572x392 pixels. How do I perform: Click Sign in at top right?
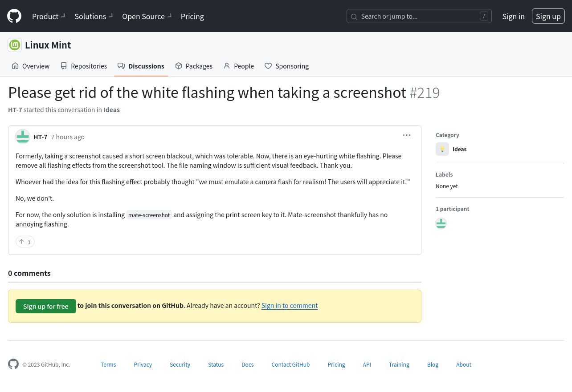click(513, 16)
